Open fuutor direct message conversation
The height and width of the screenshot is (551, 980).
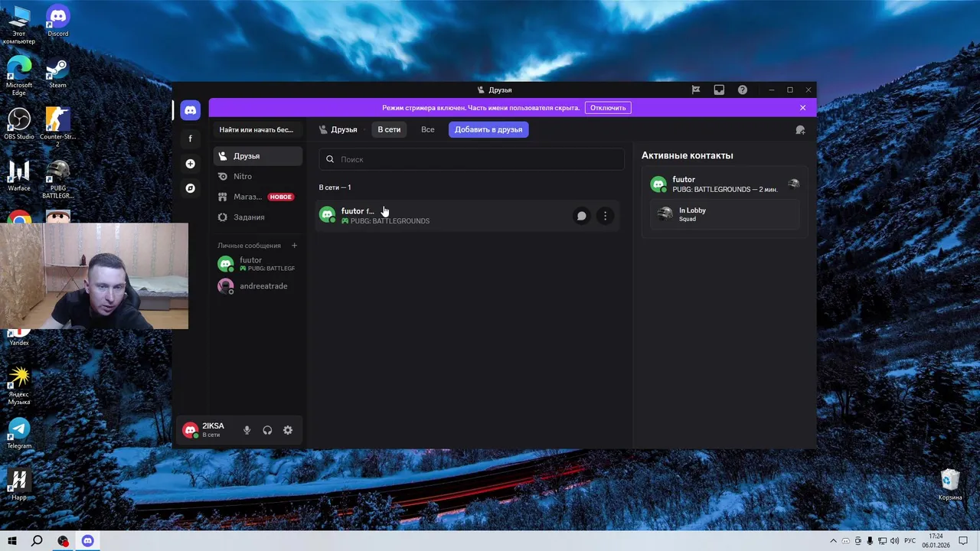click(258, 264)
